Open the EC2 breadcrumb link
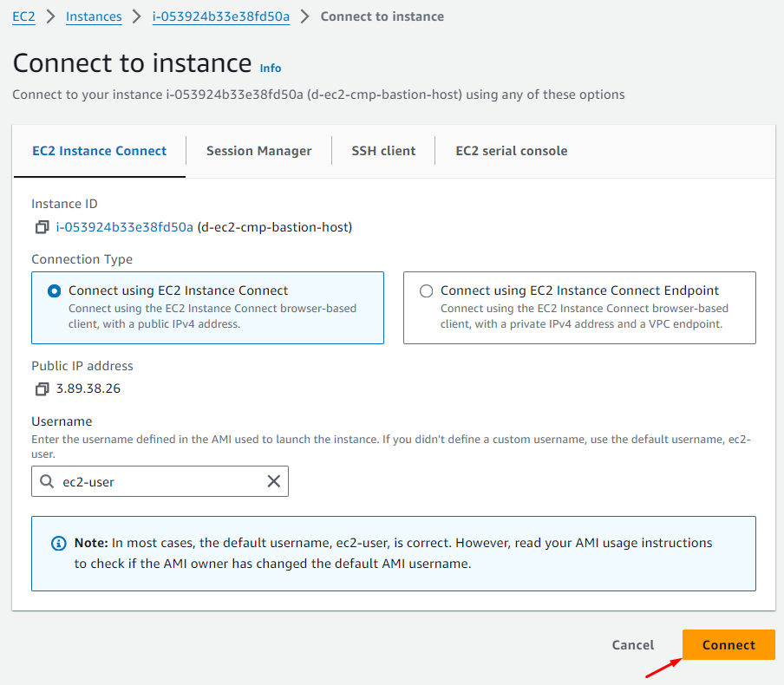The width and height of the screenshot is (784, 685). pyautogui.click(x=23, y=16)
